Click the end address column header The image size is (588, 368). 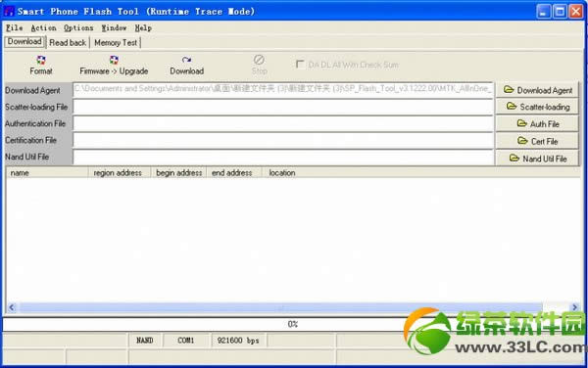coord(234,172)
